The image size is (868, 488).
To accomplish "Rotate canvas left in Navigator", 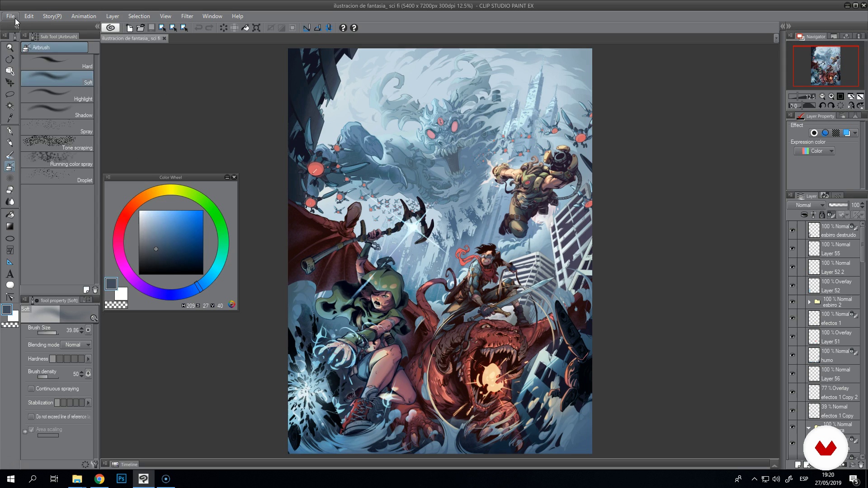I will point(822,105).
